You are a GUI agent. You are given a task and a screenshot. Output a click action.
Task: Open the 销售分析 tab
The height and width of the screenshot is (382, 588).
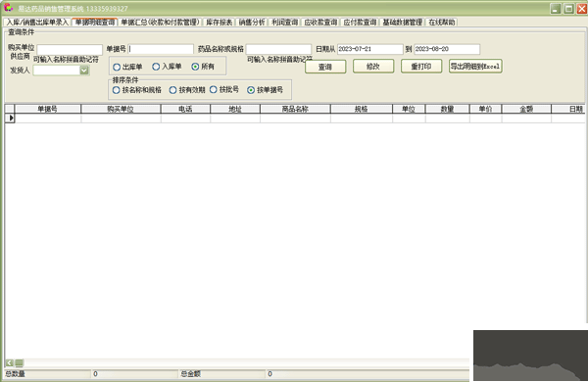click(x=252, y=23)
